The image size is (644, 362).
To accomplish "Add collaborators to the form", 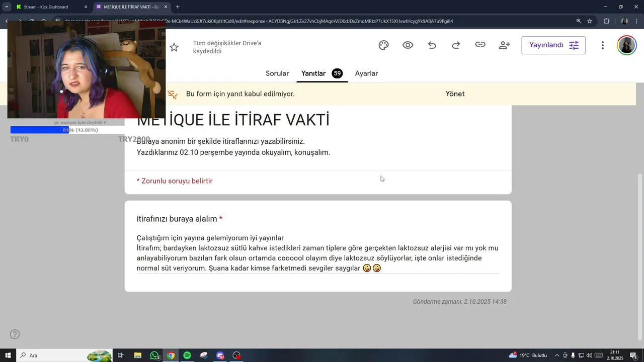I will point(504,45).
